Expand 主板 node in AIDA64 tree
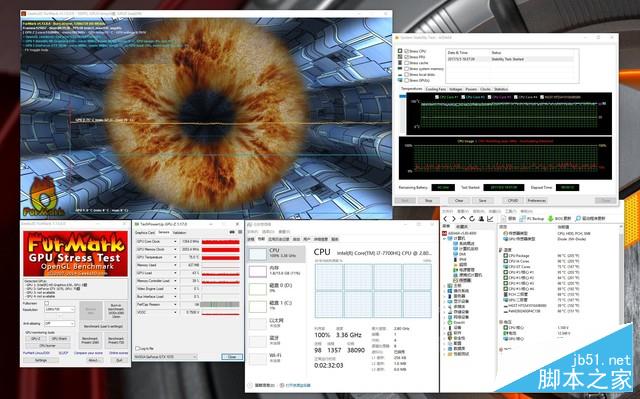The image size is (640, 399). coord(444,286)
